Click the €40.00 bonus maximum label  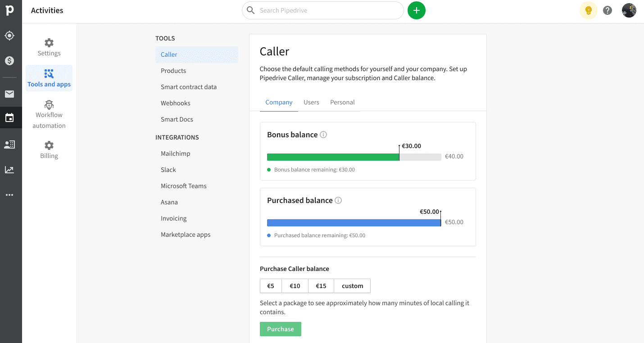click(x=454, y=156)
